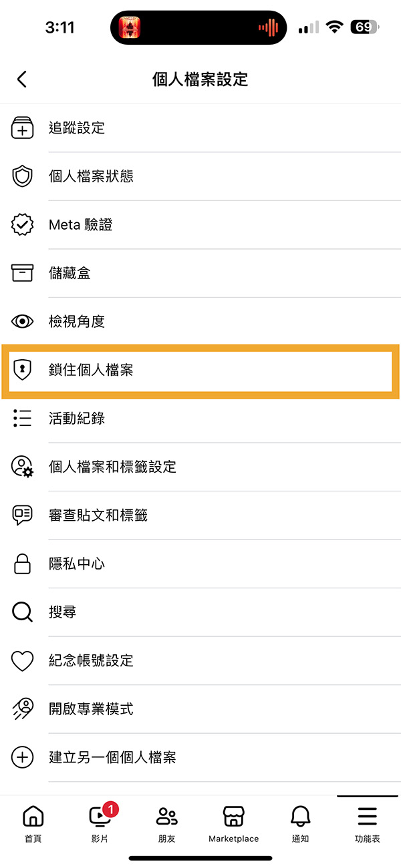This screenshot has width=401, height=868.
Task: Go to the 朋友 tab
Action: click(x=167, y=823)
